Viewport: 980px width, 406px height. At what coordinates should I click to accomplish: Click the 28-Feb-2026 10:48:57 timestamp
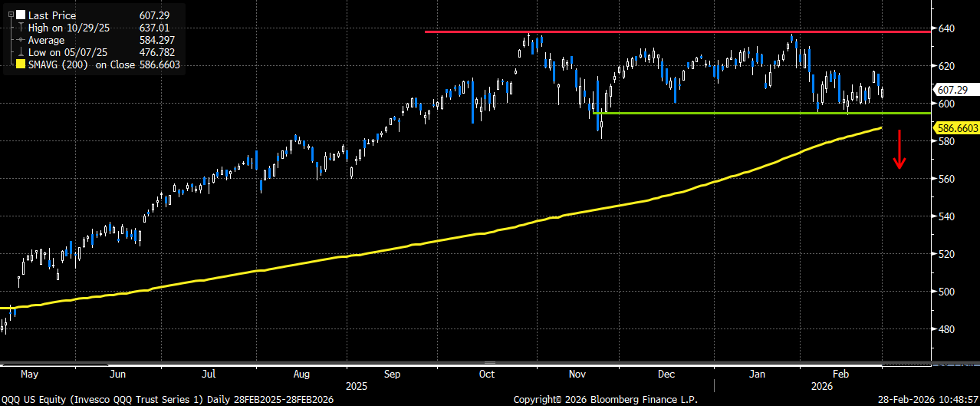(926, 400)
